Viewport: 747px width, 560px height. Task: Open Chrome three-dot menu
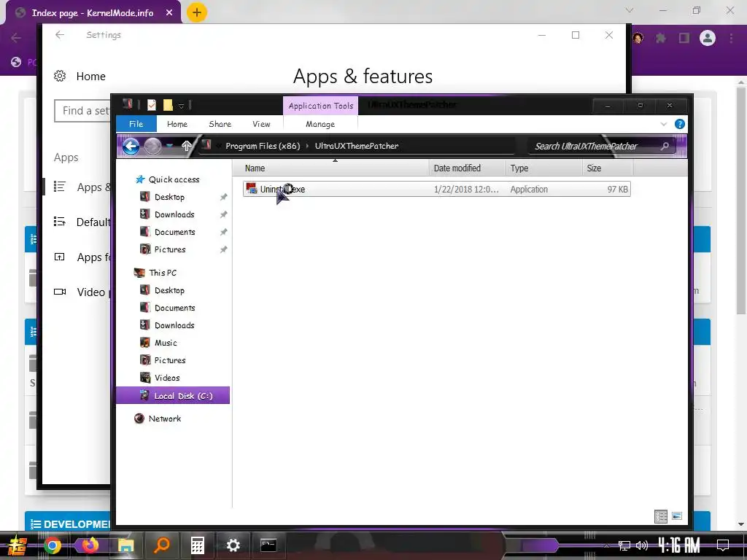coord(731,38)
